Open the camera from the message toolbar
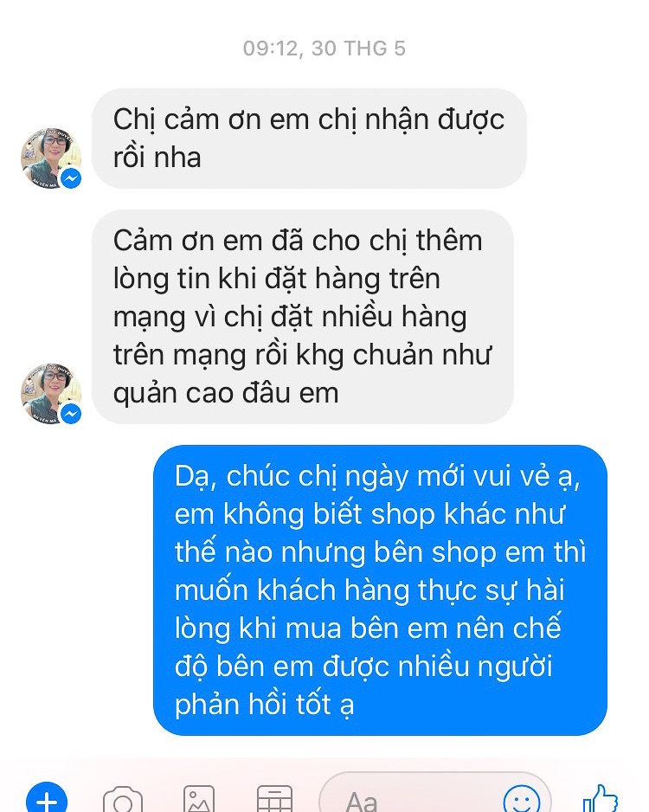This screenshot has height=812, width=649. click(x=123, y=800)
